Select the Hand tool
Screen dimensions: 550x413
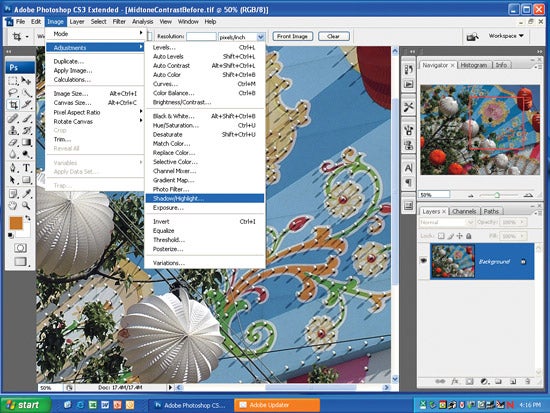tap(13, 206)
